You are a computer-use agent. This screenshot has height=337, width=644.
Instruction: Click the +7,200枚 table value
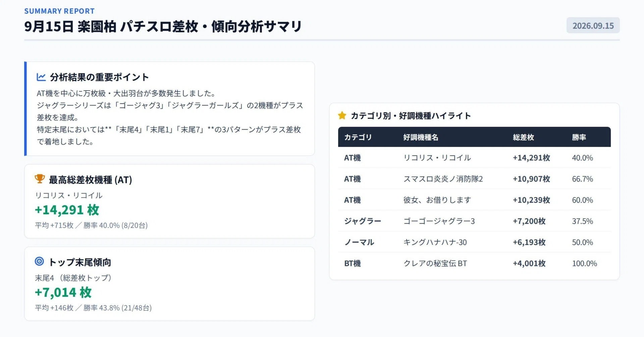pyautogui.click(x=529, y=221)
